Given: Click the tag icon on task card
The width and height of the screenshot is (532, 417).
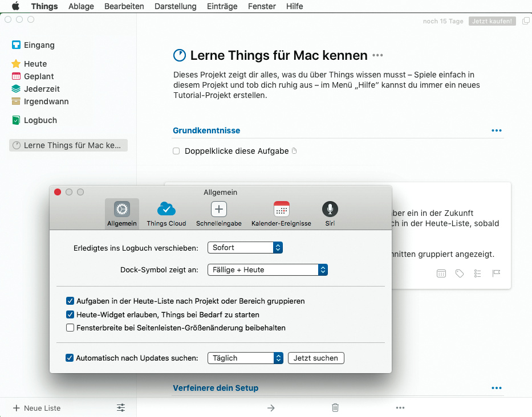Looking at the screenshot, I should tap(460, 273).
